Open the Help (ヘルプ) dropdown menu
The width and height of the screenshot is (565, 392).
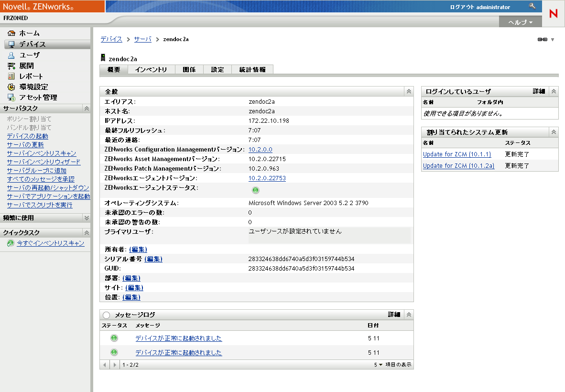click(521, 22)
